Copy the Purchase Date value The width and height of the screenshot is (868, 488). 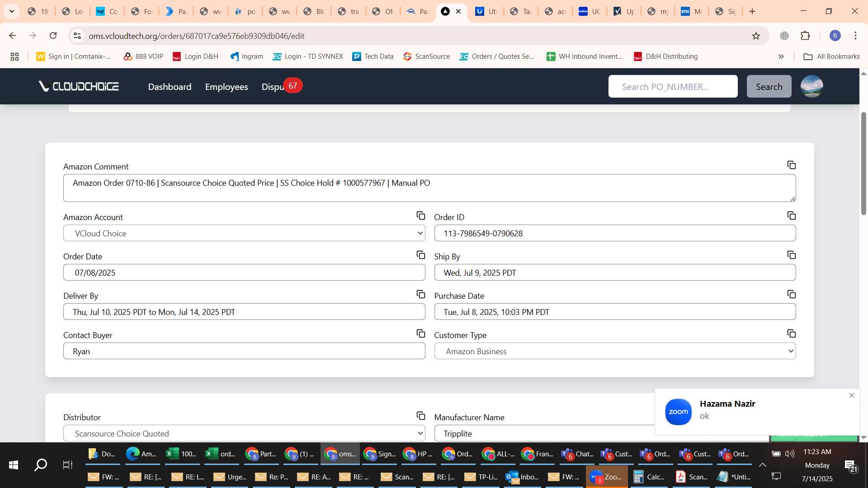pyautogui.click(x=791, y=294)
